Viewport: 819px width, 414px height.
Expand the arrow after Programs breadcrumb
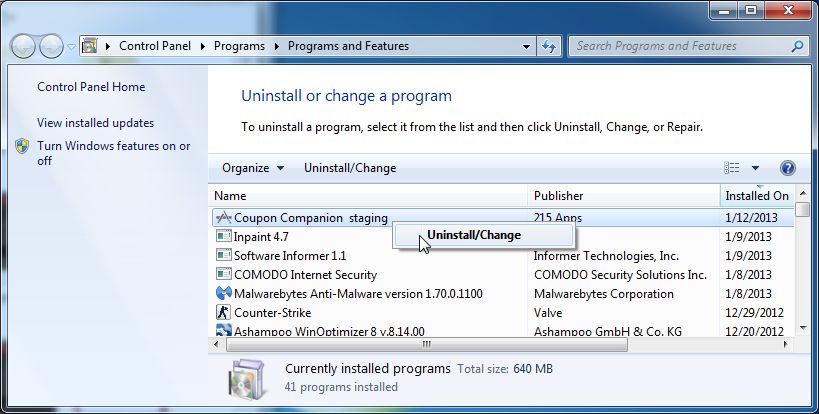coord(277,46)
